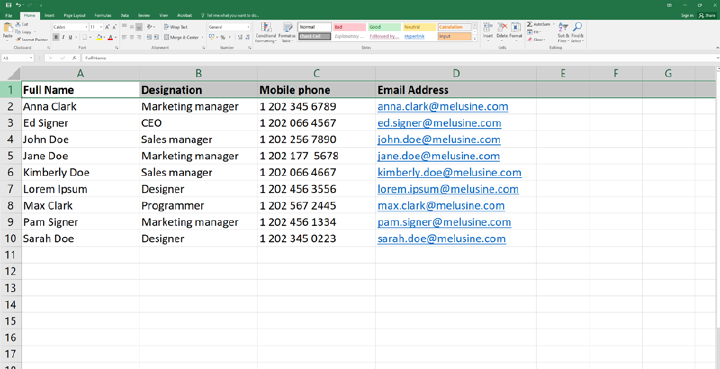Open anna.clark@melusine.com email link
This screenshot has width=720, height=369.
tap(443, 106)
